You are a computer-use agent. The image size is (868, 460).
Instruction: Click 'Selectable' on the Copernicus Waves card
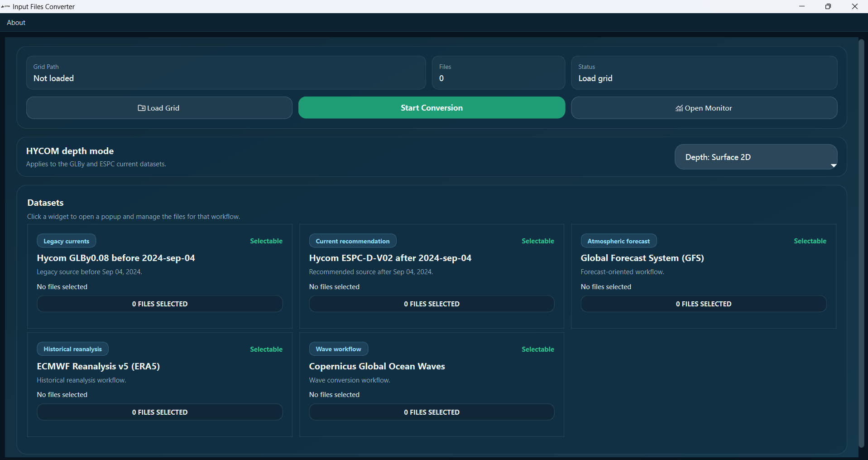[538, 349]
